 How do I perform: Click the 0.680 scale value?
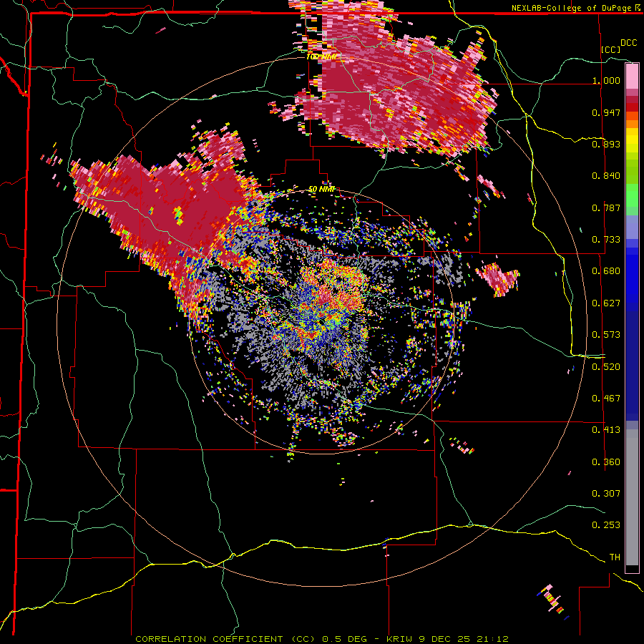pos(606,271)
